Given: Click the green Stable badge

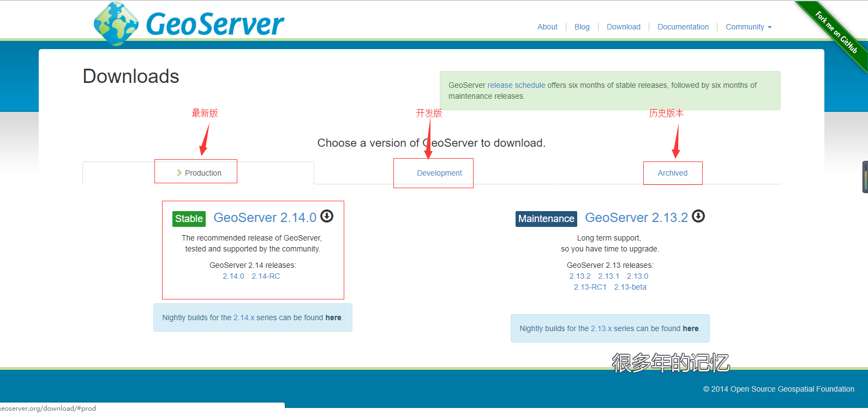Looking at the screenshot, I should pos(189,219).
